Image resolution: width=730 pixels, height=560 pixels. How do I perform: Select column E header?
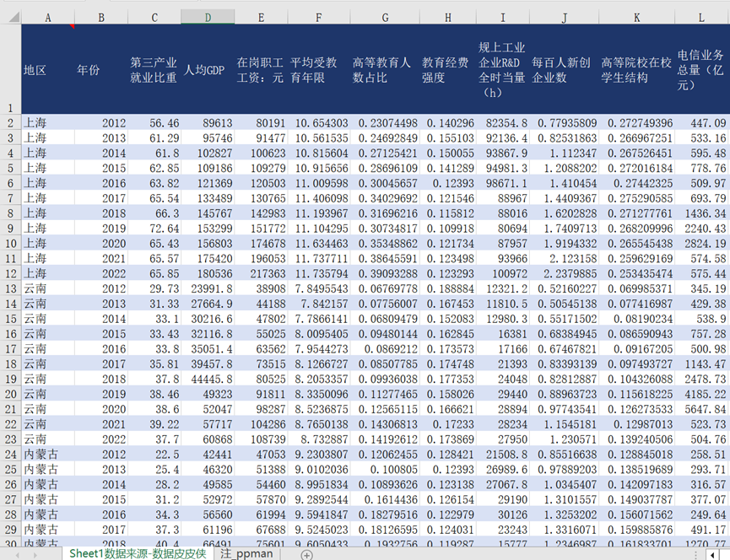tap(261, 18)
